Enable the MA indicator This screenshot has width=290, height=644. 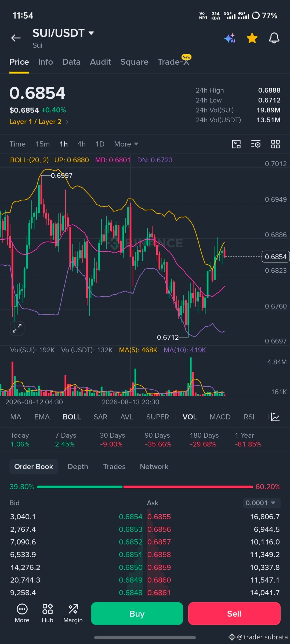(x=16, y=417)
